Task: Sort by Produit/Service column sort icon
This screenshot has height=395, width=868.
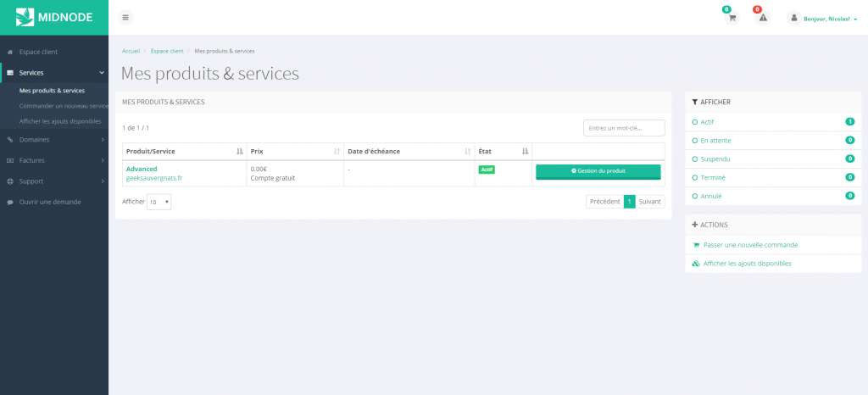Action: click(238, 152)
